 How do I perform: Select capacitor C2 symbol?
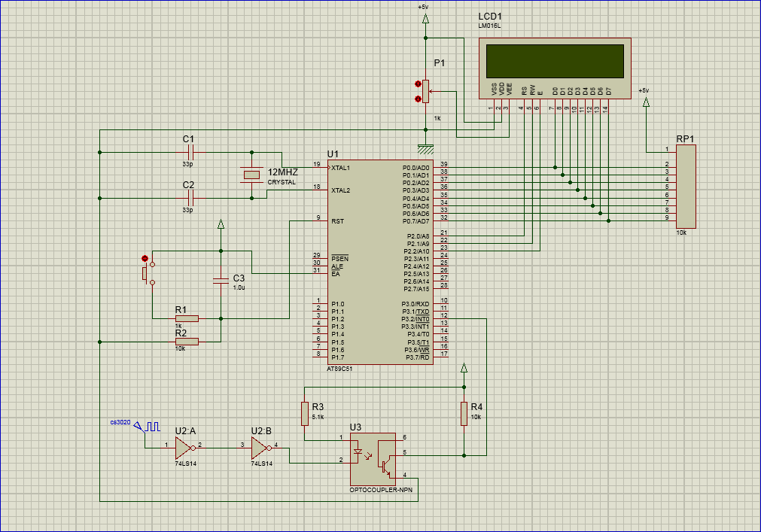[190, 198]
